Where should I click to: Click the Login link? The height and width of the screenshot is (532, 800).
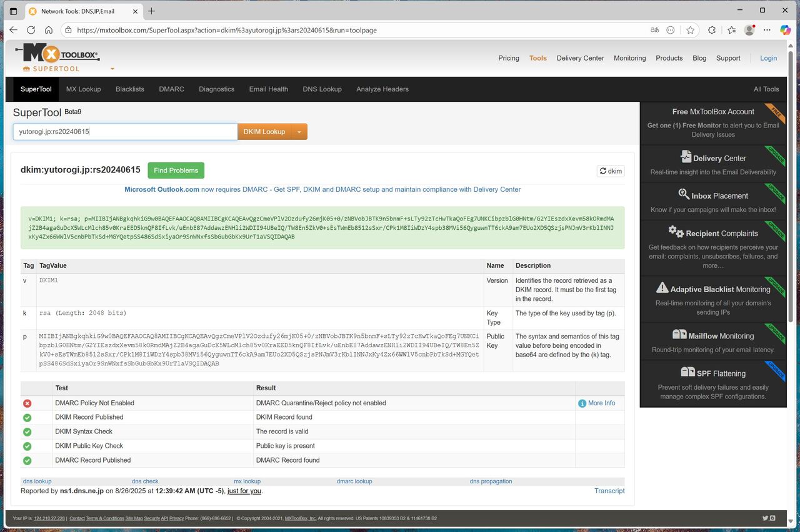pyautogui.click(x=769, y=58)
